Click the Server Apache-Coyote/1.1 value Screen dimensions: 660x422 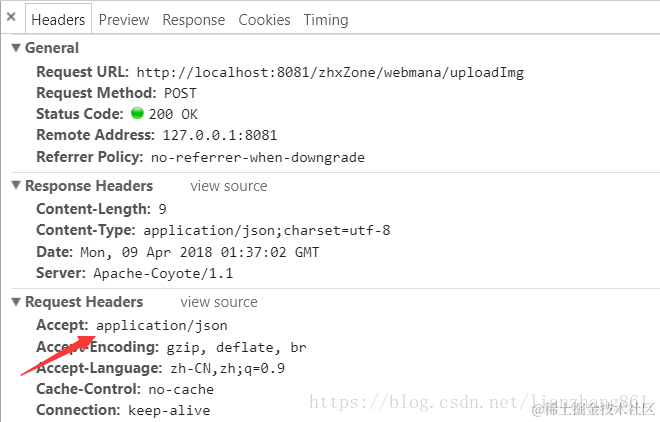tap(163, 273)
